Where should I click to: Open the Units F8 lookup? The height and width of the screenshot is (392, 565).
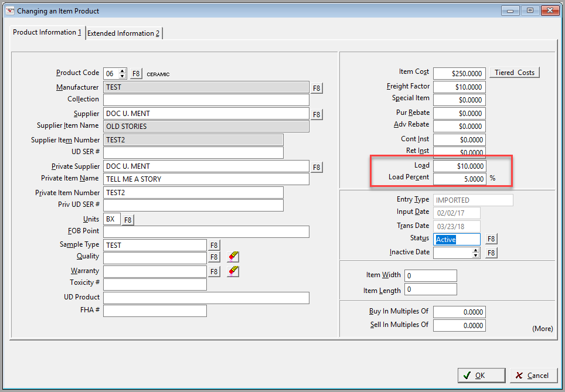[x=127, y=218]
